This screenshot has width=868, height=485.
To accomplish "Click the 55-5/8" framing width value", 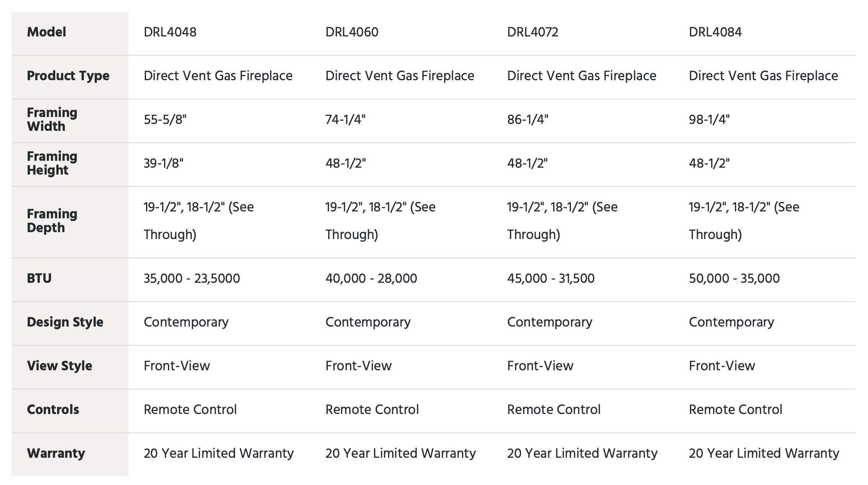I will point(165,120).
